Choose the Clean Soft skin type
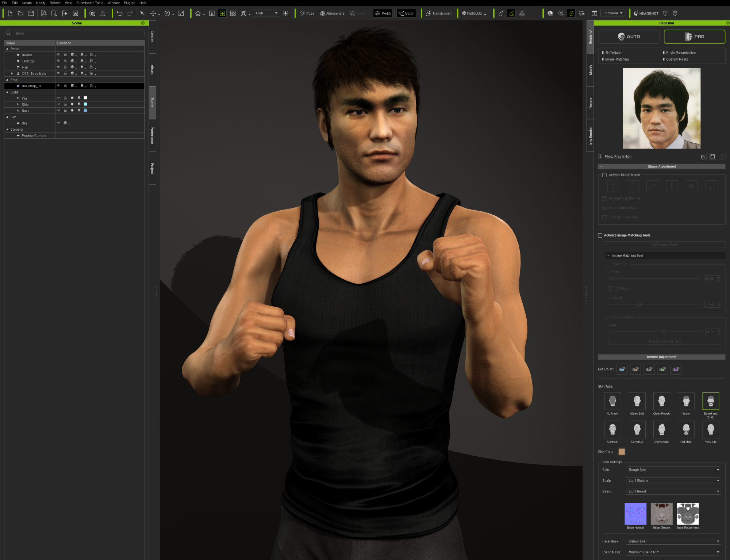Screen dimensions: 730x560 click(x=637, y=401)
